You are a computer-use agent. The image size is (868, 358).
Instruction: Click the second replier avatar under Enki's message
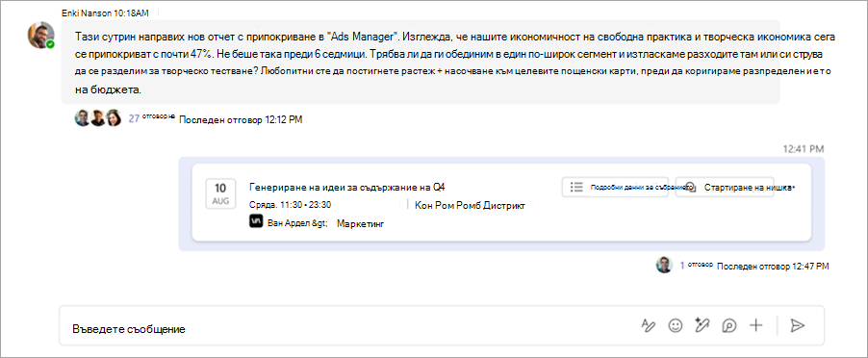(x=98, y=117)
